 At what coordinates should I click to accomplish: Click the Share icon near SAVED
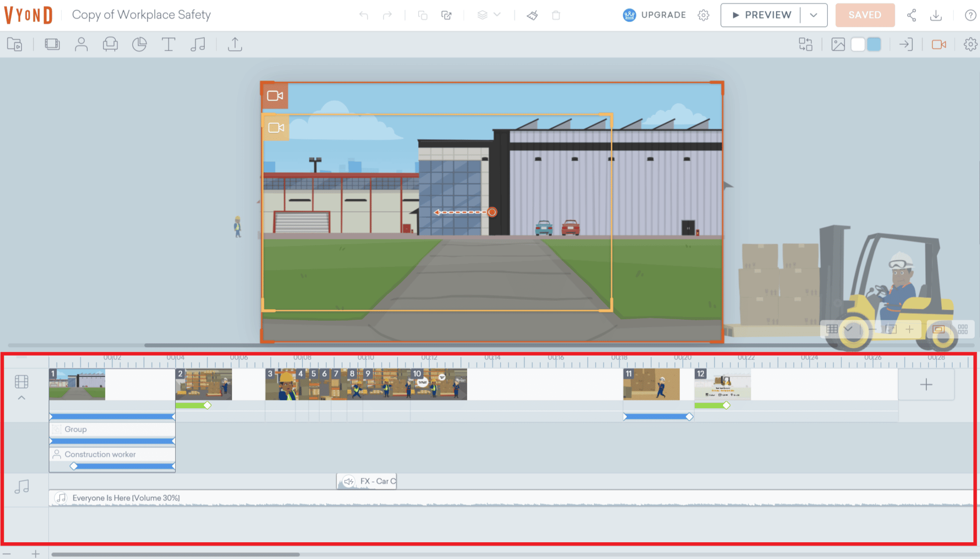[912, 15]
